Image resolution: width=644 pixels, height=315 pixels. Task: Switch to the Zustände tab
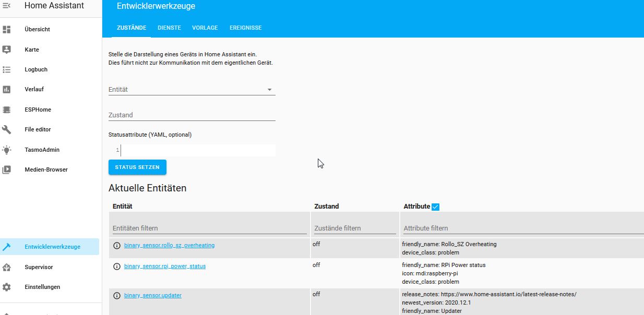click(x=132, y=28)
